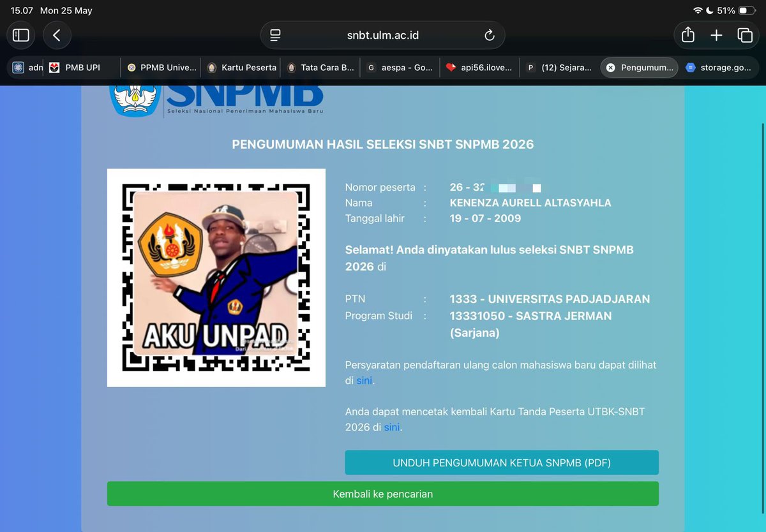Show the tab overview grid

click(745, 35)
